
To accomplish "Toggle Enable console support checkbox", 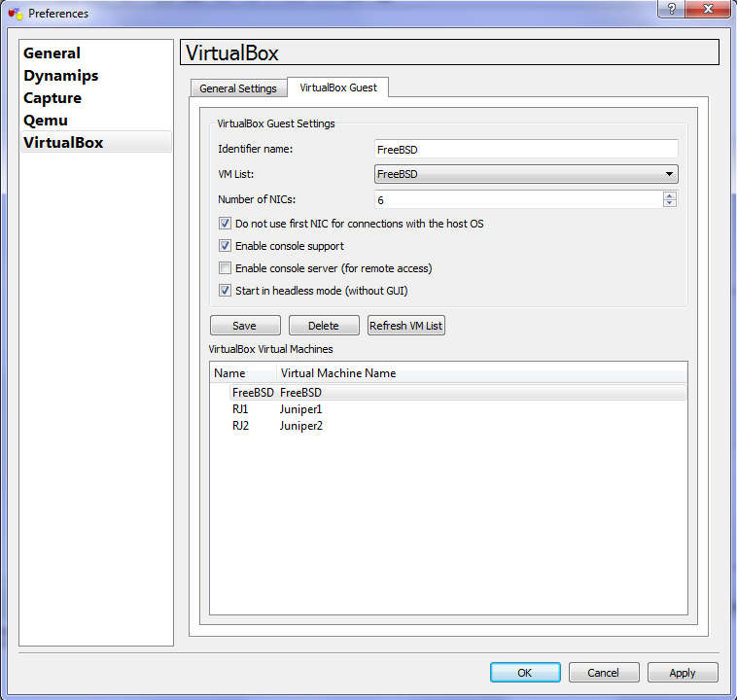I will point(226,245).
